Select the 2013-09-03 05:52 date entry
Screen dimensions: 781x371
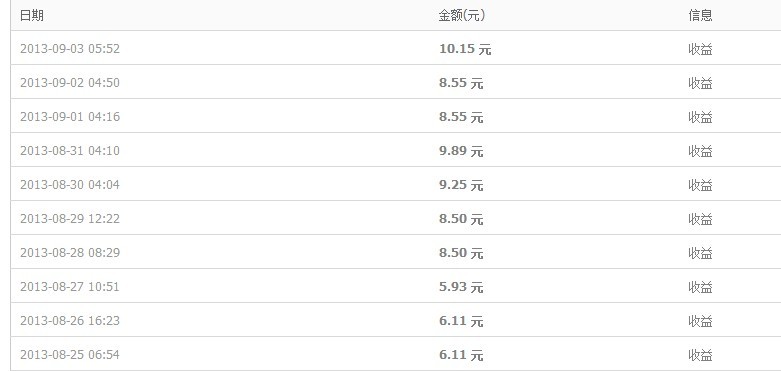point(70,49)
